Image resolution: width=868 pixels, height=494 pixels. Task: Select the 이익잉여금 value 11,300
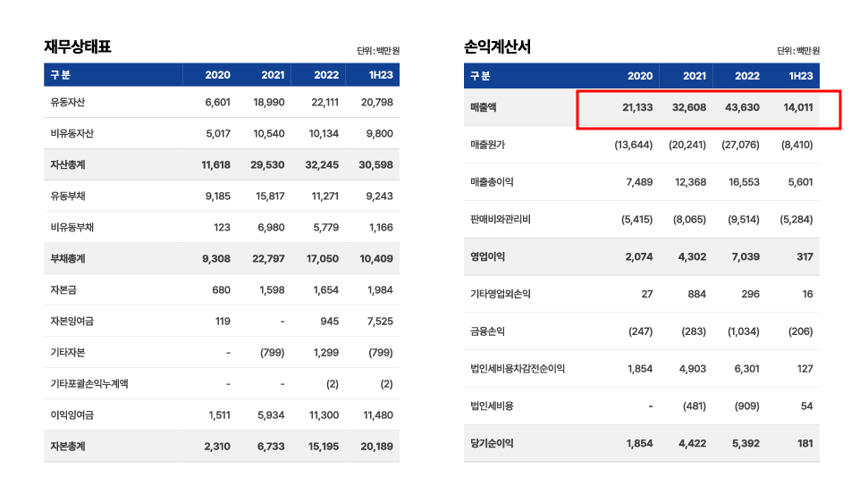click(x=324, y=414)
